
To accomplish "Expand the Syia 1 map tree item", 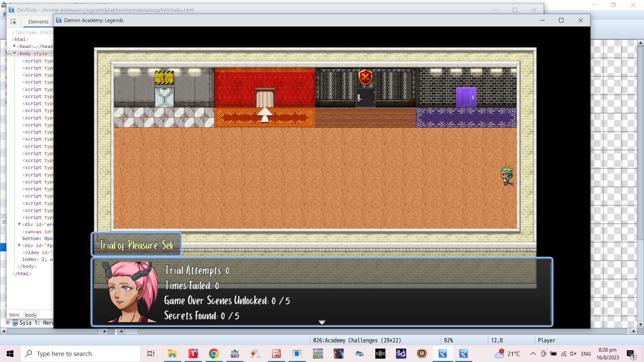I will tap(8, 322).
